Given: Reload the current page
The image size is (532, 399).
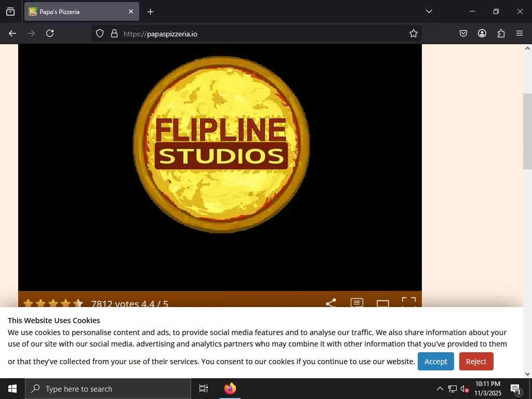Looking at the screenshot, I should (x=50, y=33).
